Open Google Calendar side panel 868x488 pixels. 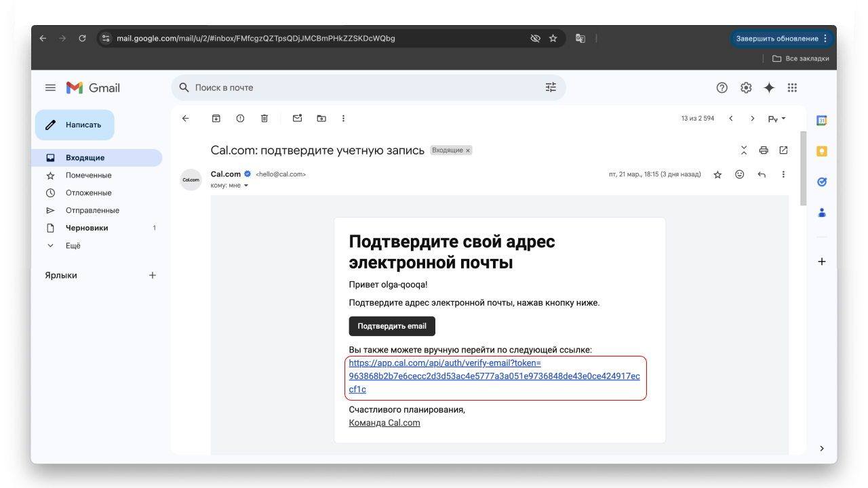tap(822, 121)
